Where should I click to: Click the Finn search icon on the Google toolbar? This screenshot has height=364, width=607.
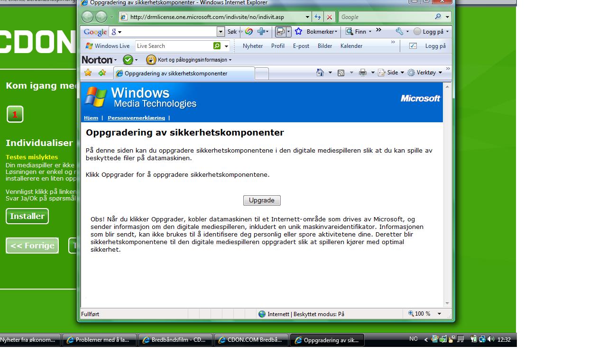tap(349, 32)
